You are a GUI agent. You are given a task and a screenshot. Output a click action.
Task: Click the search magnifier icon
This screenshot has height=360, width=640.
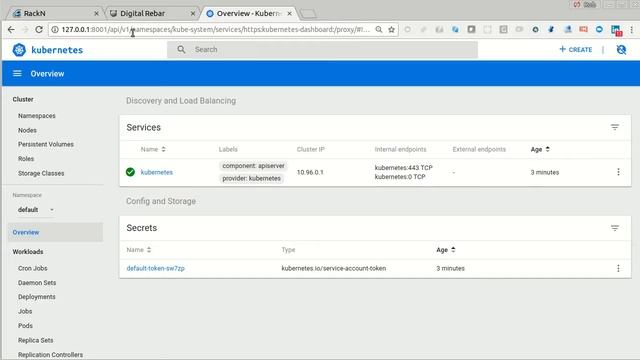pyautogui.click(x=181, y=49)
